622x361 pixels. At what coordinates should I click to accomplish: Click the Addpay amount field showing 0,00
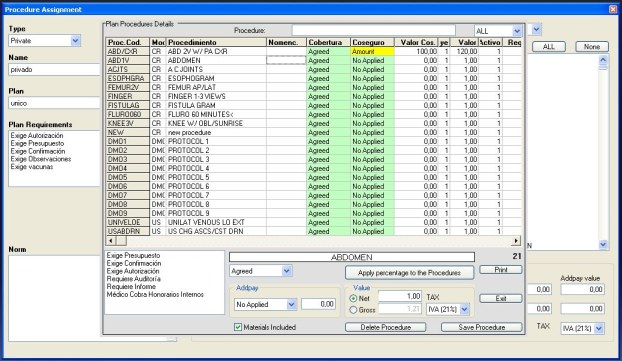(318, 304)
